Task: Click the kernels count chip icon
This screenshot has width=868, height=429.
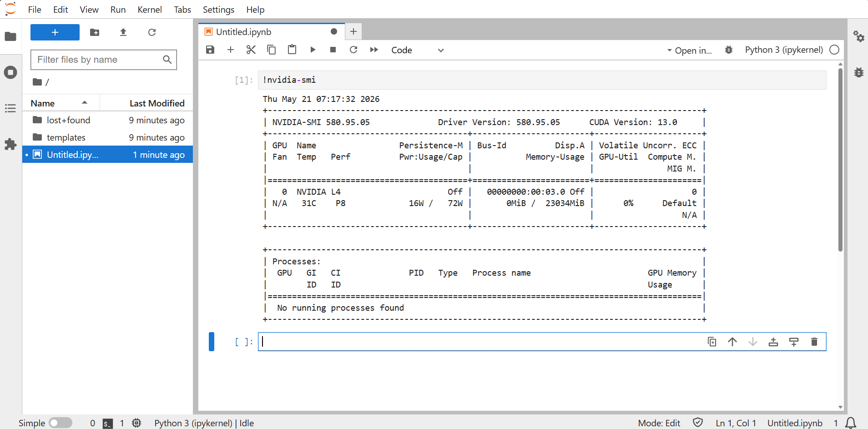Action: [x=136, y=423]
